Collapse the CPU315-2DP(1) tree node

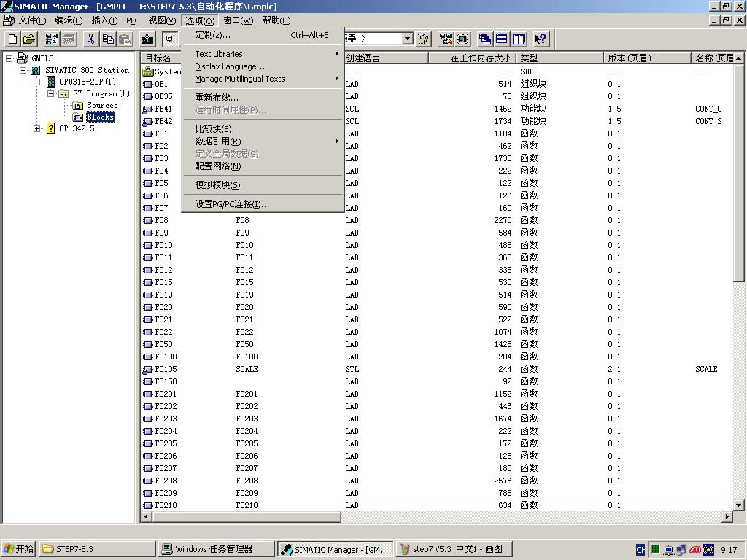pos(36,82)
